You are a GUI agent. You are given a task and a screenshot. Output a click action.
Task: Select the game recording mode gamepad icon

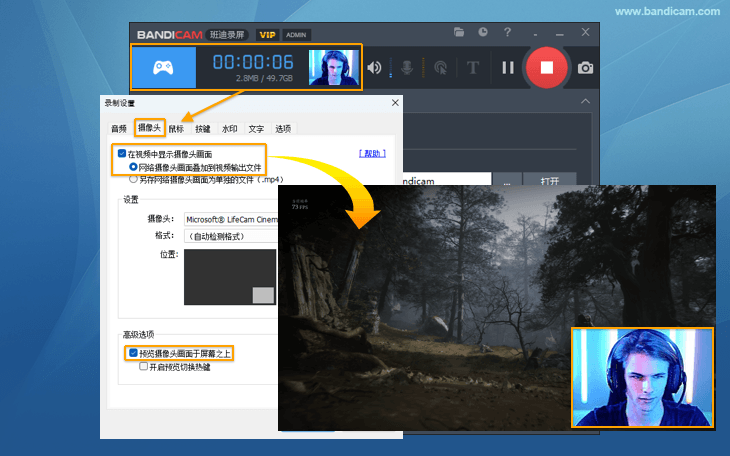point(162,68)
